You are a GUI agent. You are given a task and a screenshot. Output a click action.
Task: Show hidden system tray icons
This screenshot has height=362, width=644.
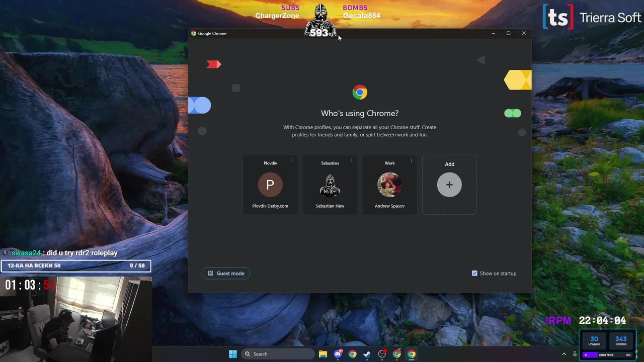564,354
